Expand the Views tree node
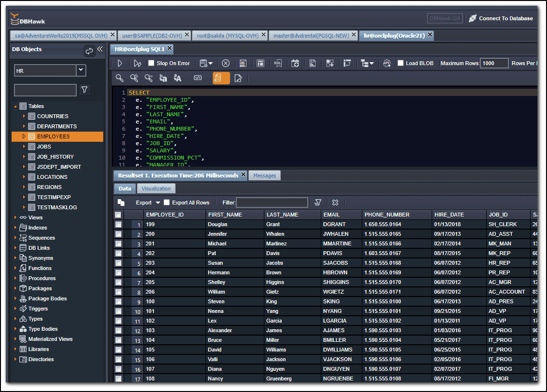The width and height of the screenshot is (547, 392). click(x=15, y=217)
